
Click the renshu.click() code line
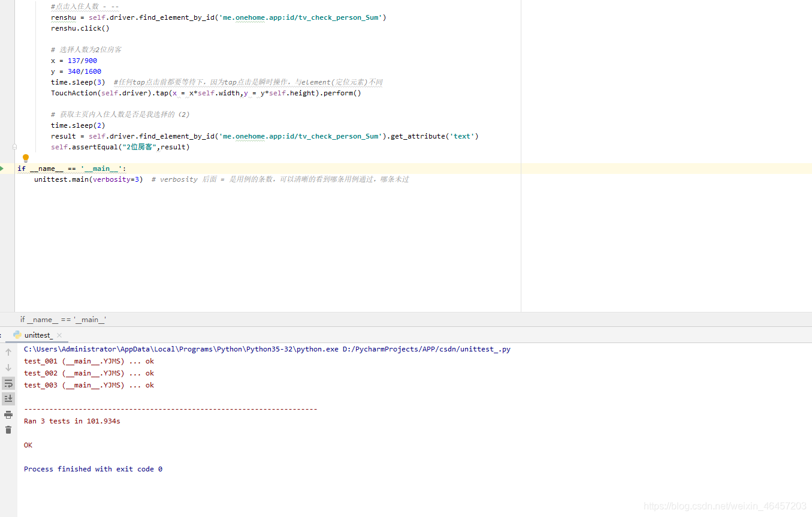click(x=80, y=28)
